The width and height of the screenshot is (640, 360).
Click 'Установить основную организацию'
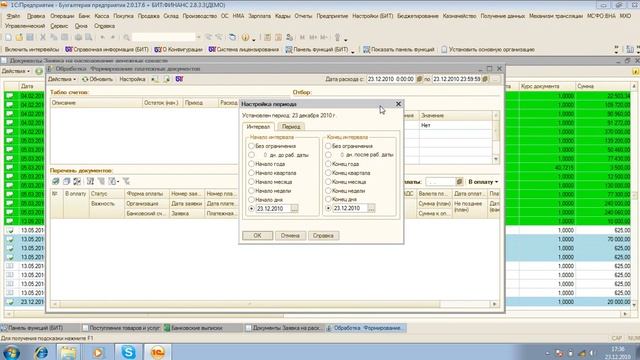488,49
